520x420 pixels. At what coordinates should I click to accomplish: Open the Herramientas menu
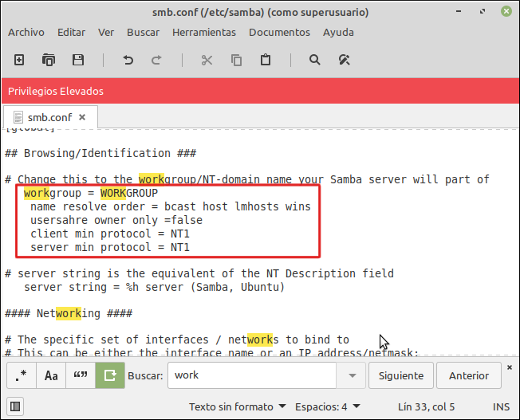pos(204,32)
